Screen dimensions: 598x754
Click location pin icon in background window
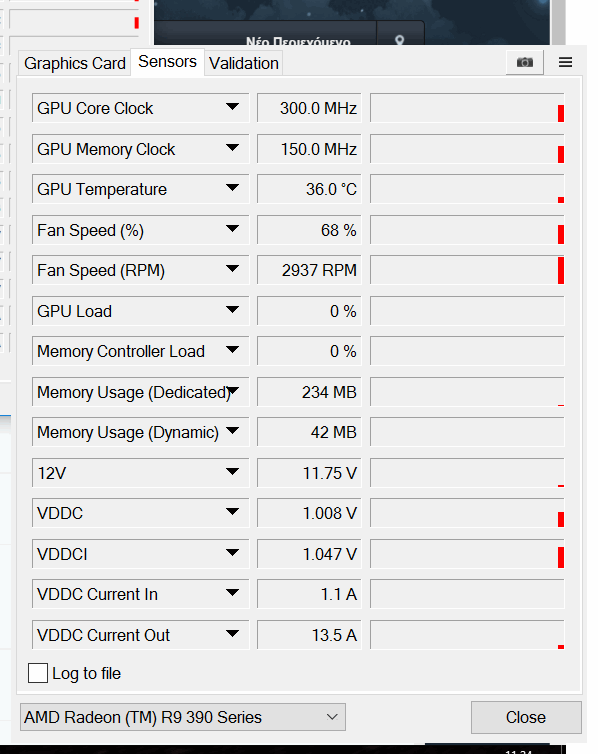[399, 40]
